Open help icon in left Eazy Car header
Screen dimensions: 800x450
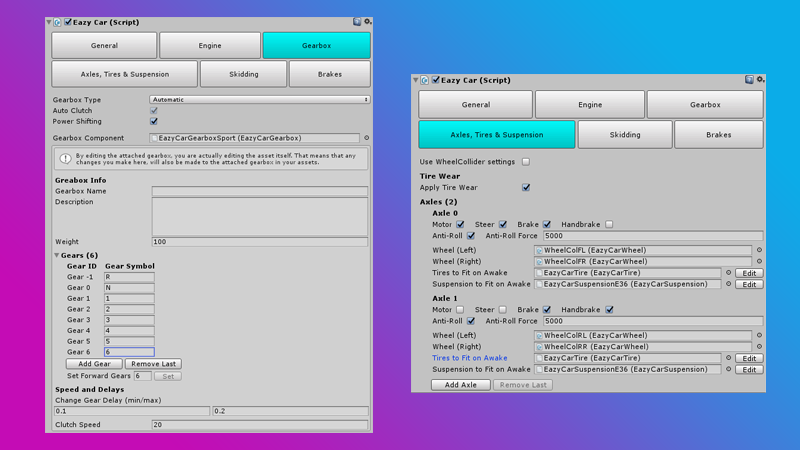coord(357,22)
